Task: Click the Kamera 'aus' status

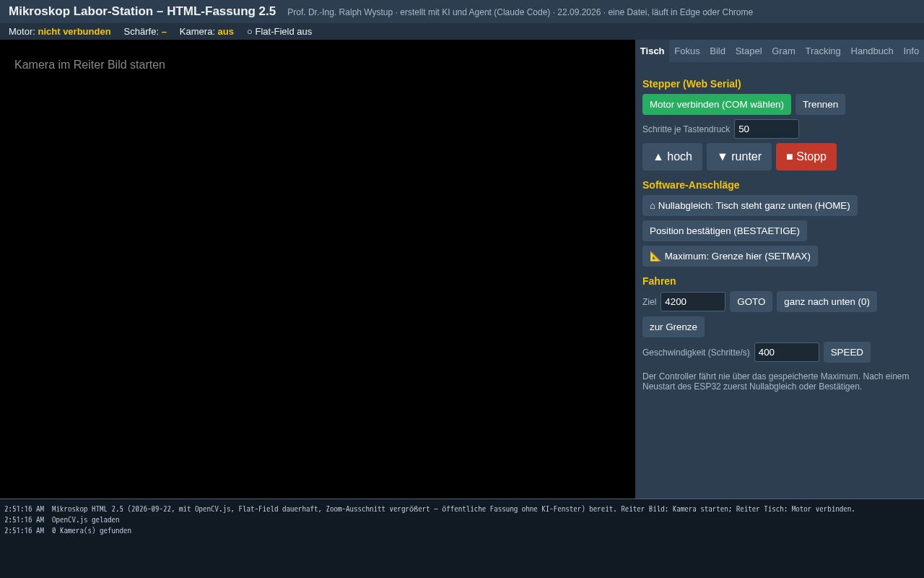Action: (225, 31)
